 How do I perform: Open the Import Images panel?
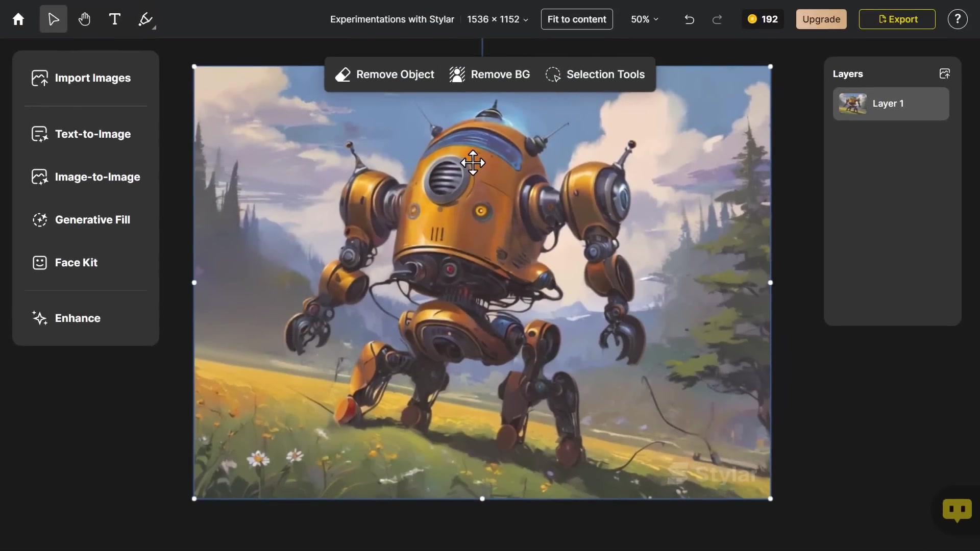coord(86,78)
